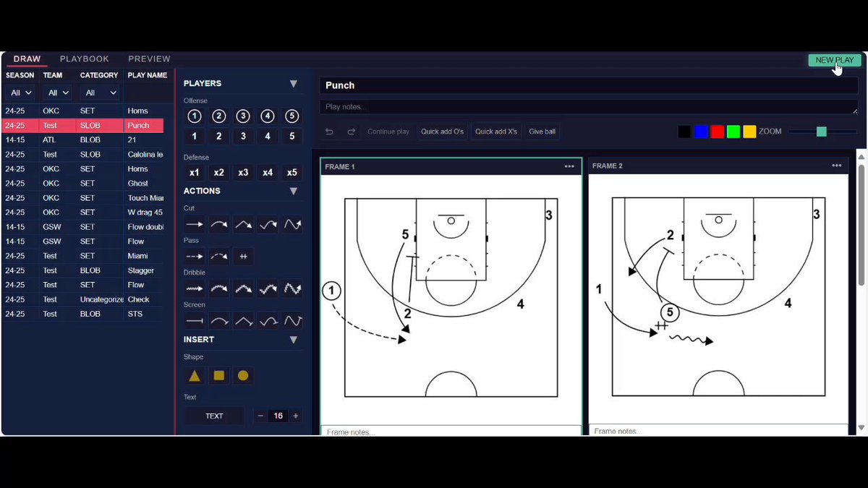868x488 pixels.
Task: Select the Frame 2 court diagram
Action: pos(718,298)
